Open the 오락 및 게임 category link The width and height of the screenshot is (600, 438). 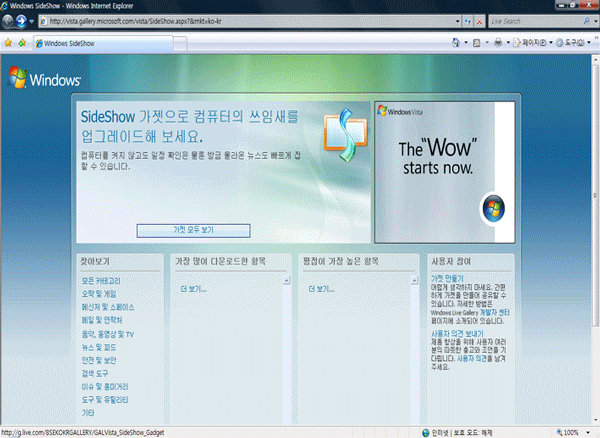coord(99,294)
